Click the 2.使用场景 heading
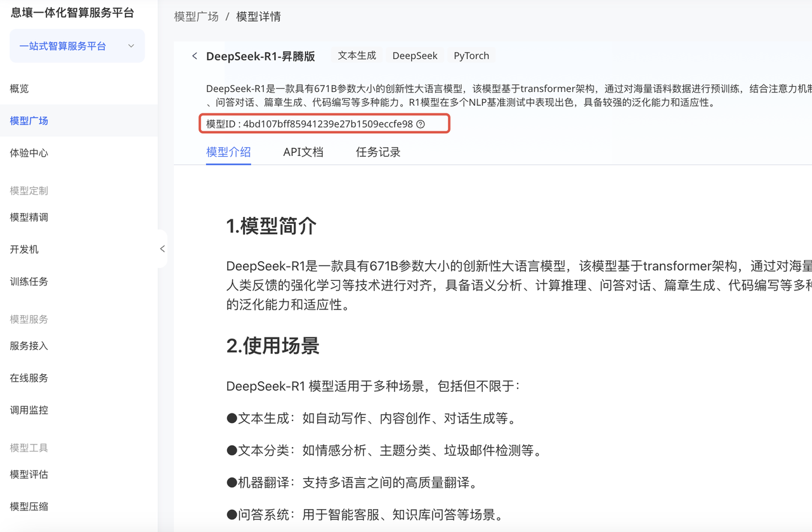 click(x=273, y=346)
